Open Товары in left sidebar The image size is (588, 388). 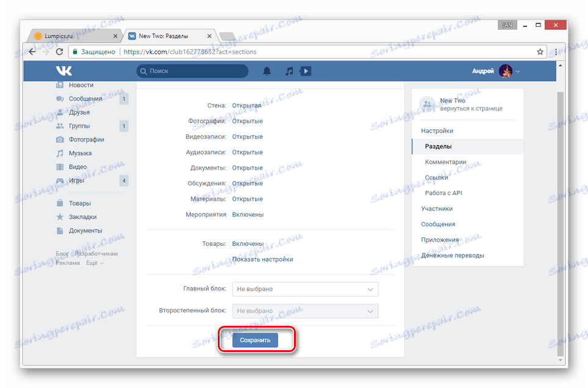click(80, 203)
